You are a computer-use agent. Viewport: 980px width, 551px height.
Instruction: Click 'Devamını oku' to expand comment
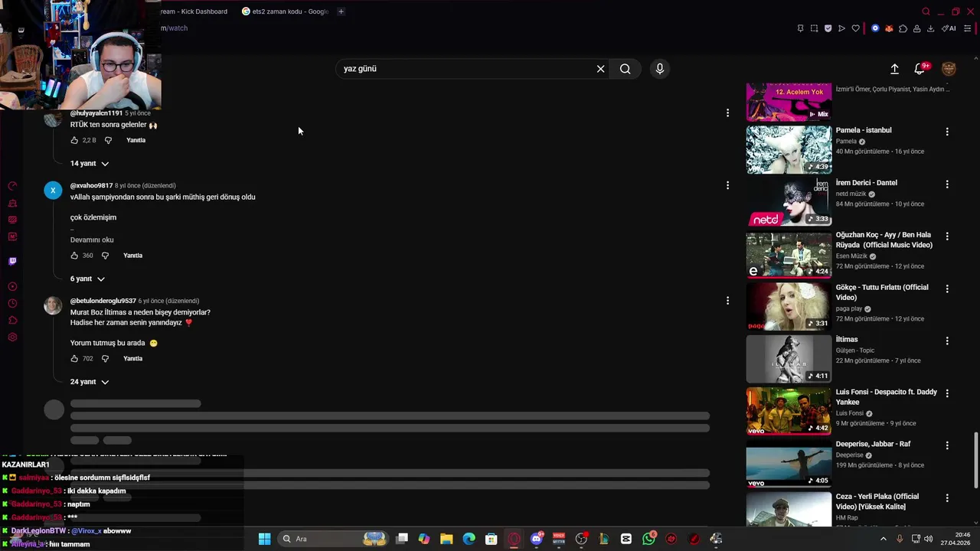(x=92, y=240)
